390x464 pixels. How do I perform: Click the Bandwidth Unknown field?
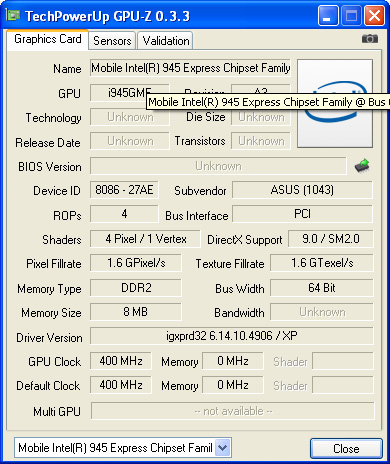coord(322,312)
